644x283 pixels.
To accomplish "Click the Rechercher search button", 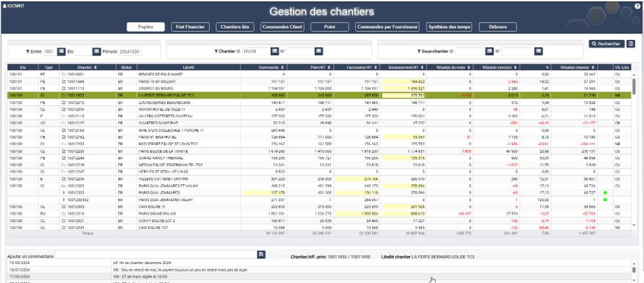I will pyautogui.click(x=607, y=43).
